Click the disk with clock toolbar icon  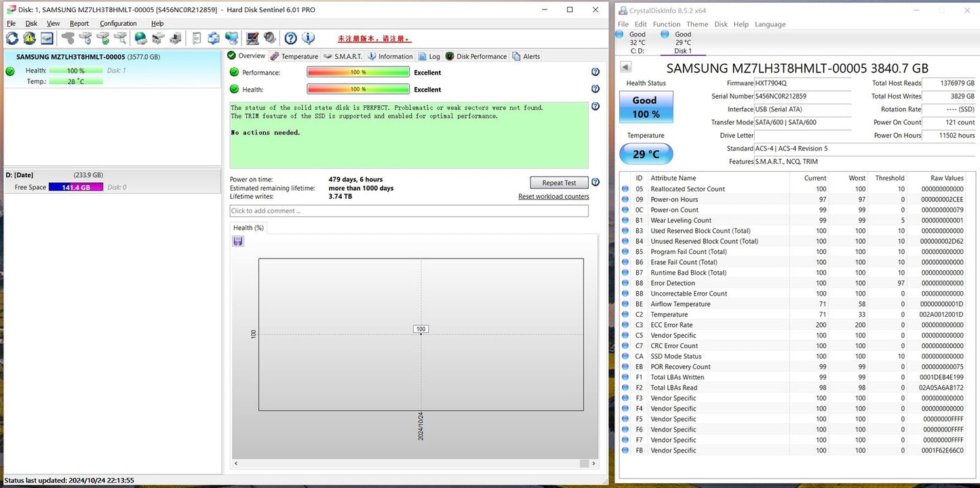click(85, 38)
